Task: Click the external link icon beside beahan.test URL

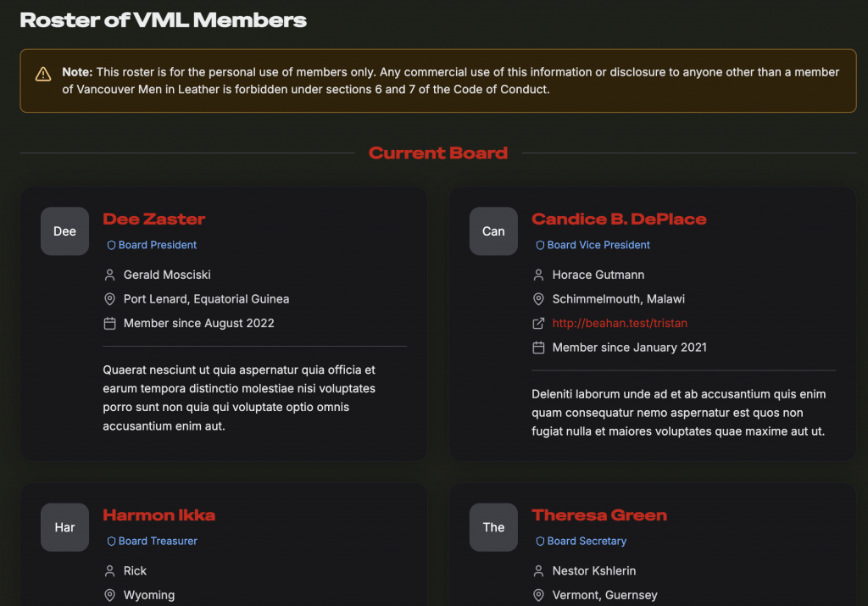Action: tap(538, 323)
